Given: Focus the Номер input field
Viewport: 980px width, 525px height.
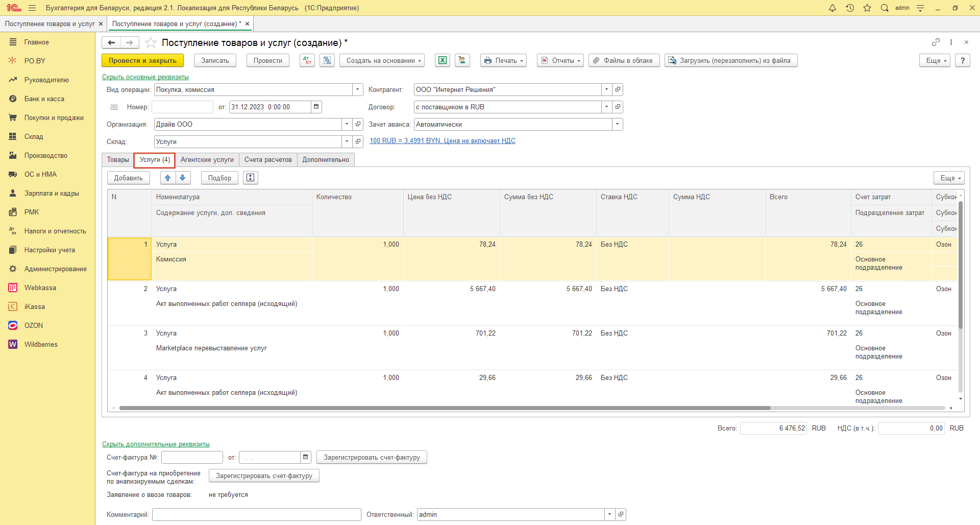Looking at the screenshot, I should pos(182,107).
